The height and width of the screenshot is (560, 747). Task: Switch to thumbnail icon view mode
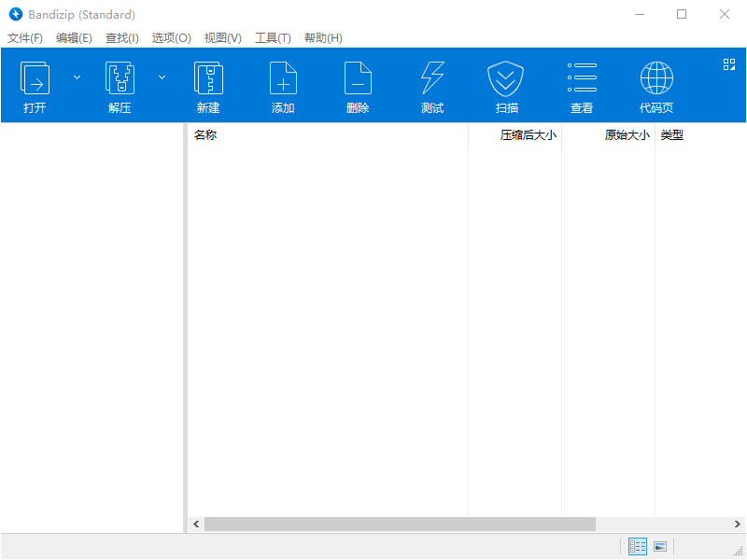point(660,547)
